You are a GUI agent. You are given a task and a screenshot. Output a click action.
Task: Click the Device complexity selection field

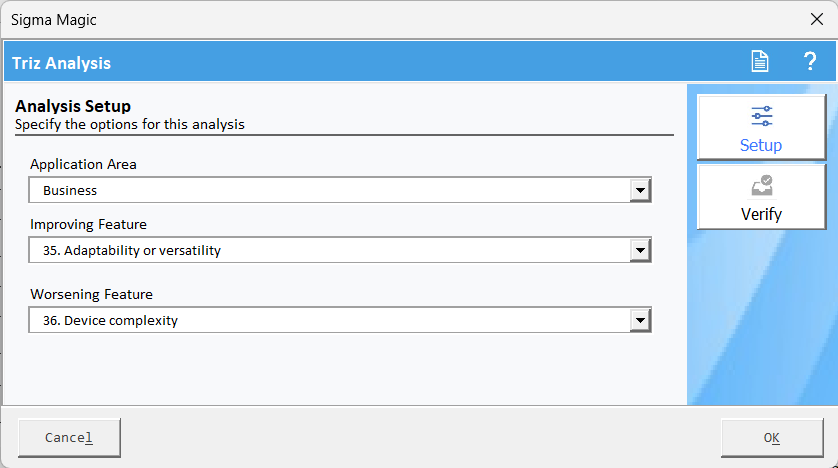pos(340,320)
